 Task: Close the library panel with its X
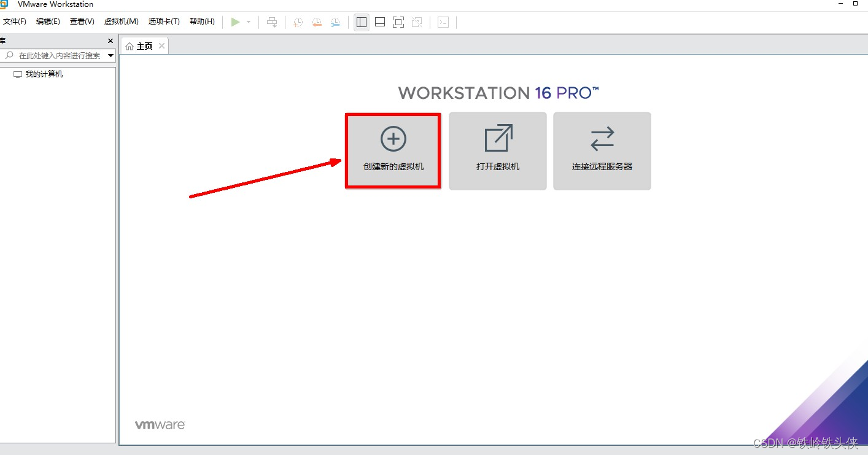coord(110,41)
